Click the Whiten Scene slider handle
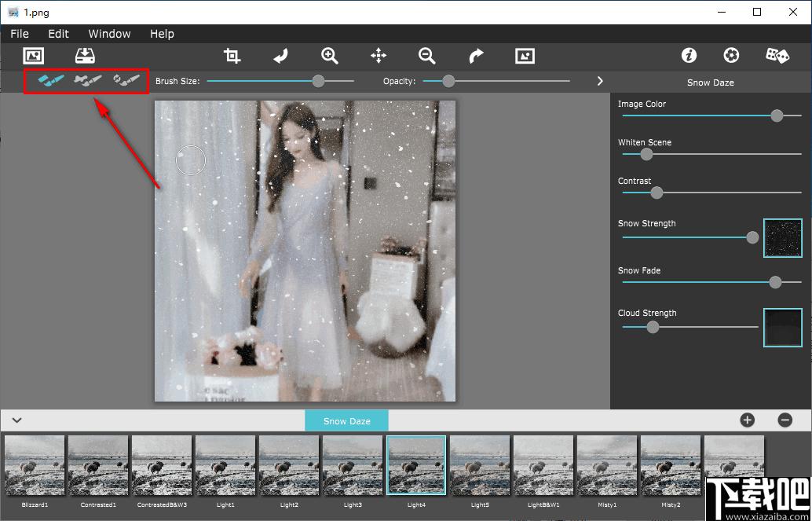Viewport: 812px width, 521px height. tap(646, 154)
